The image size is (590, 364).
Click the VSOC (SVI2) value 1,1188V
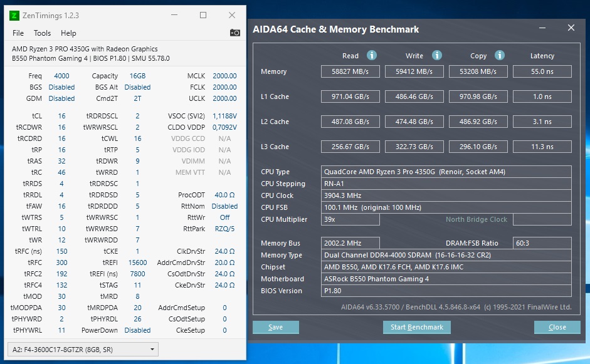(x=224, y=116)
